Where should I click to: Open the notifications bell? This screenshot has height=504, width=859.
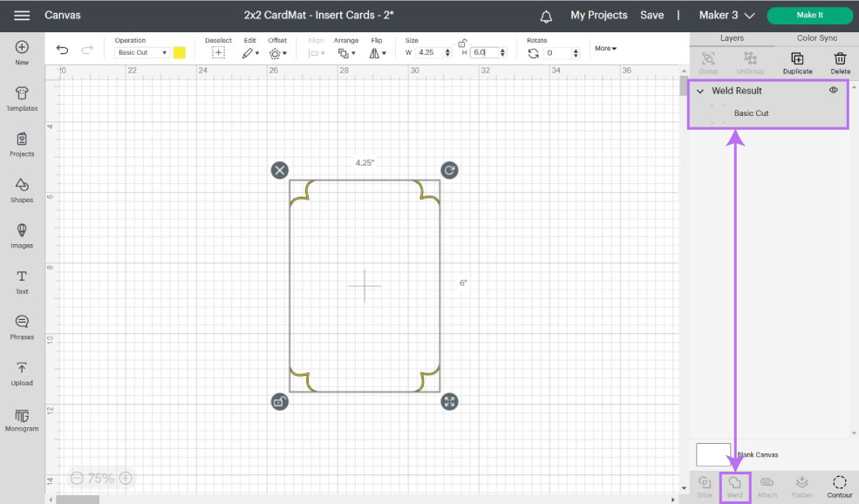point(547,16)
